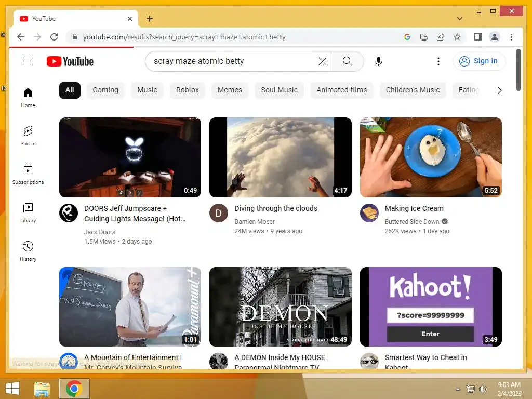Image resolution: width=532 pixels, height=399 pixels.
Task: Open Buttered Side Down channel name
Action: (412, 221)
